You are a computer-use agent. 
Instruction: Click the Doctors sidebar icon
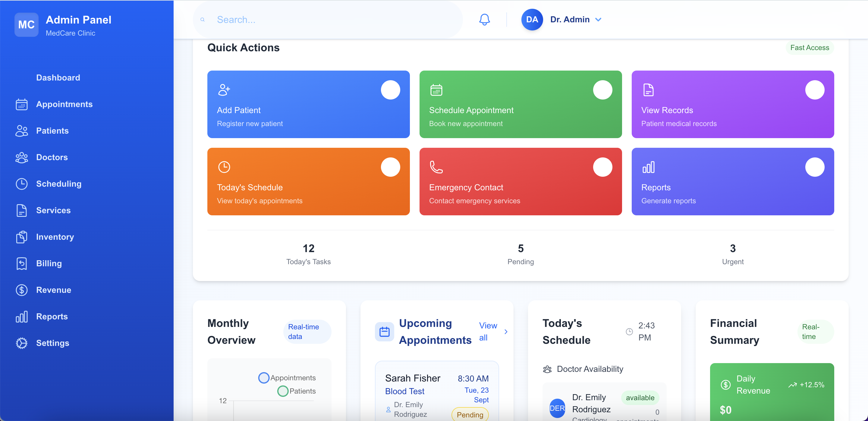22,157
